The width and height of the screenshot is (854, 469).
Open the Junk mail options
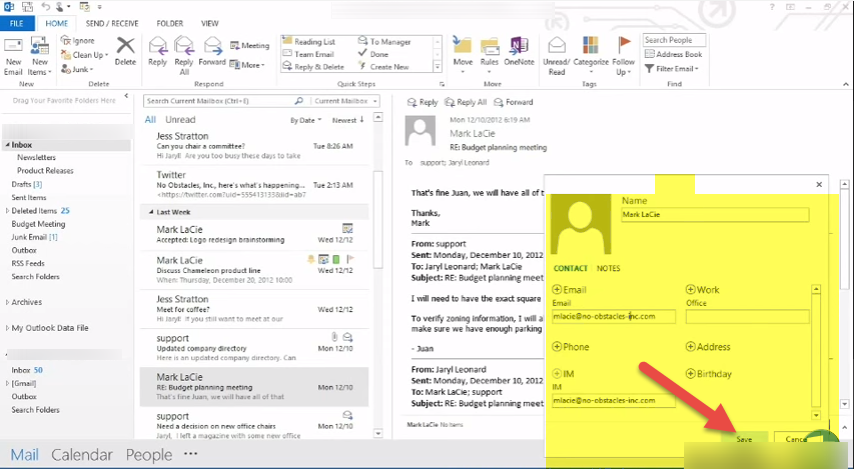(x=77, y=69)
